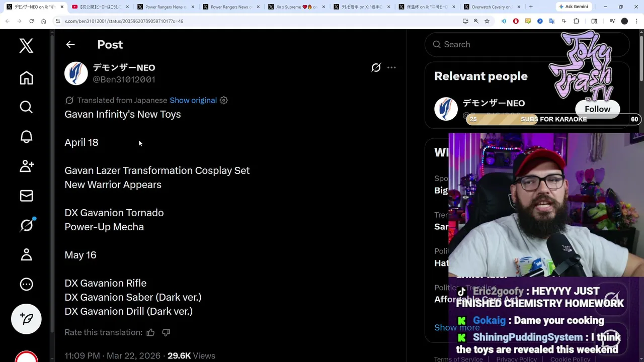
Task: Open the Grok icon on the post header
Action: click(x=376, y=67)
